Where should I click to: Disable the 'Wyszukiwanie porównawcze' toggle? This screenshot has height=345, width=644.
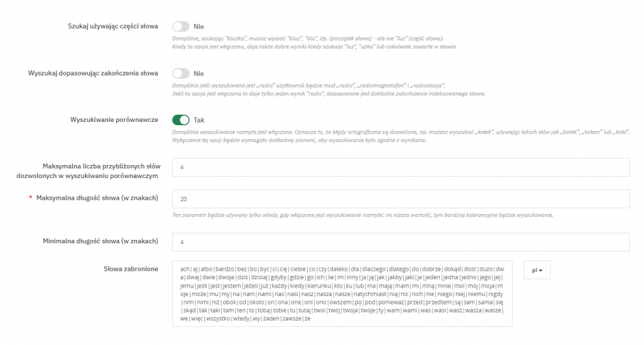181,120
